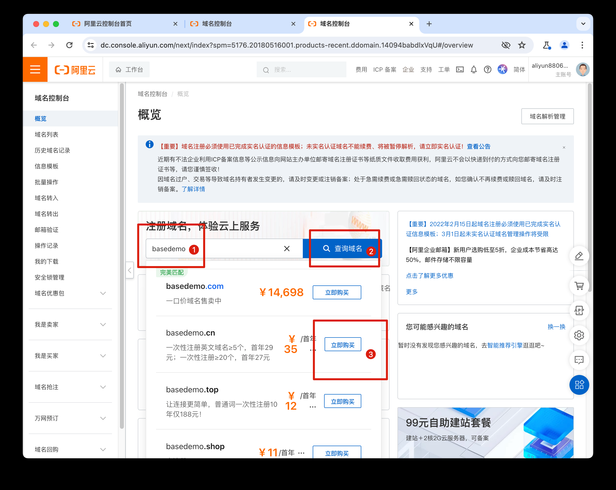
Task: Open the orange hamburger menu
Action: 35,70
